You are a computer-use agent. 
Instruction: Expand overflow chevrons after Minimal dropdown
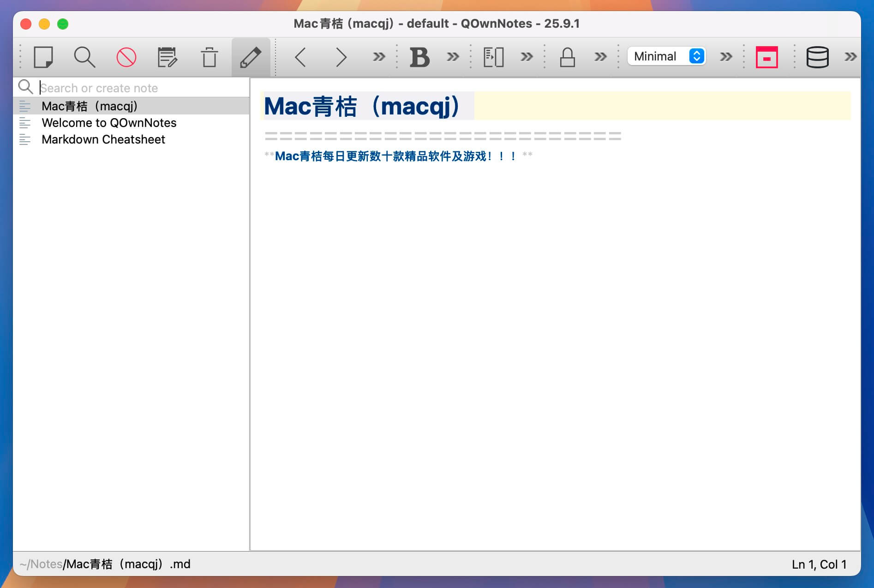726,57
